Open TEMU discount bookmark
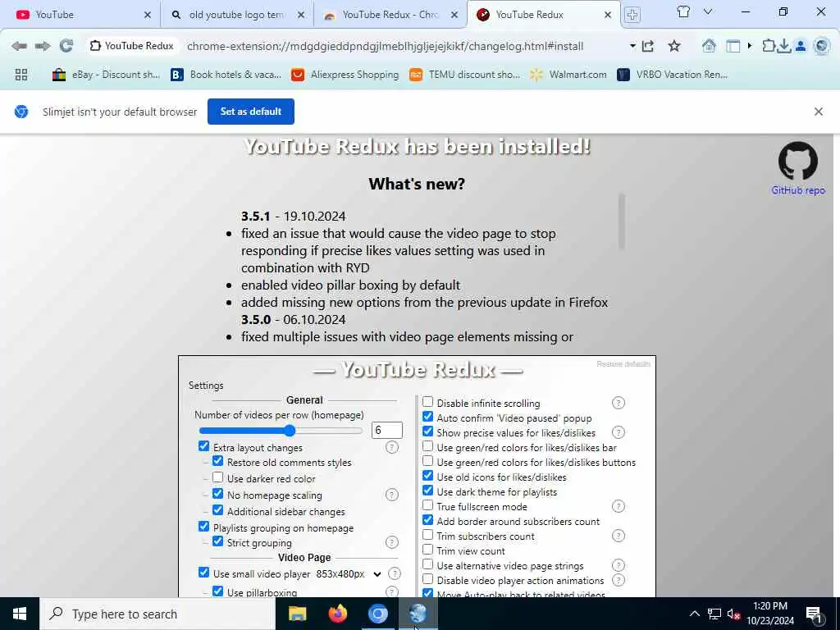The width and height of the screenshot is (840, 630). pyautogui.click(x=464, y=75)
